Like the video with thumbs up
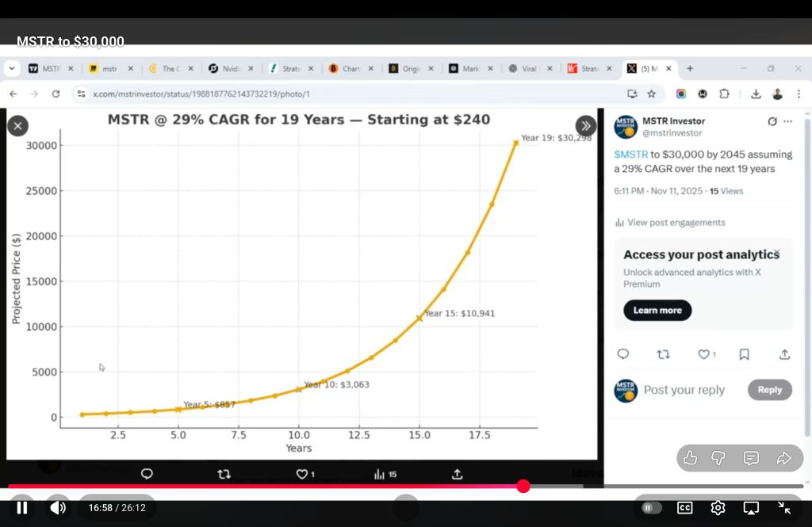 tap(691, 458)
